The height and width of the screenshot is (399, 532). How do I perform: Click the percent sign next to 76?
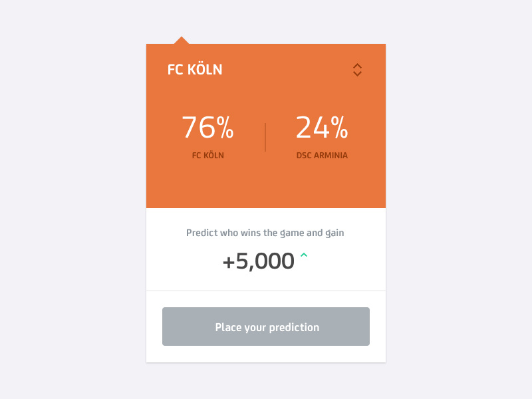225,127
